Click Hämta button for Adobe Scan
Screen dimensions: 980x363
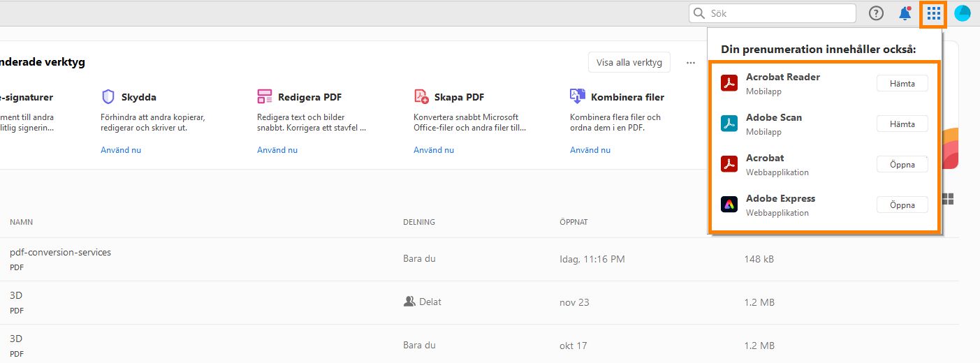click(x=902, y=124)
